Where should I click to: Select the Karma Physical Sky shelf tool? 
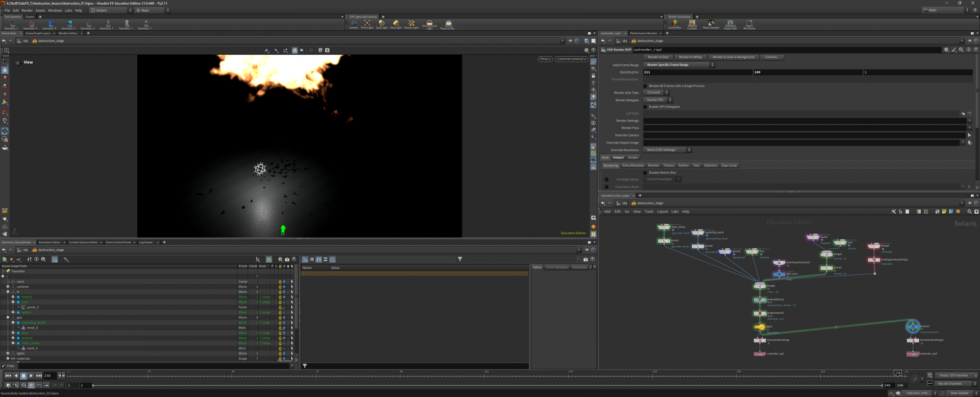[x=448, y=24]
